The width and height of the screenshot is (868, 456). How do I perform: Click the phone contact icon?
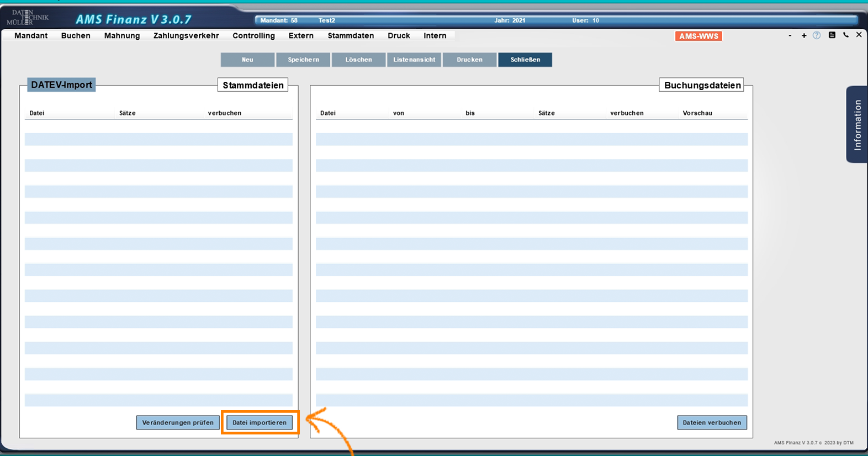[845, 35]
